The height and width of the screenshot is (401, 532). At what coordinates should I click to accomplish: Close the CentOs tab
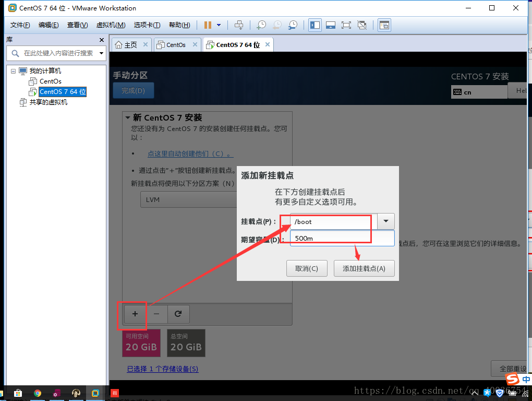click(x=195, y=44)
